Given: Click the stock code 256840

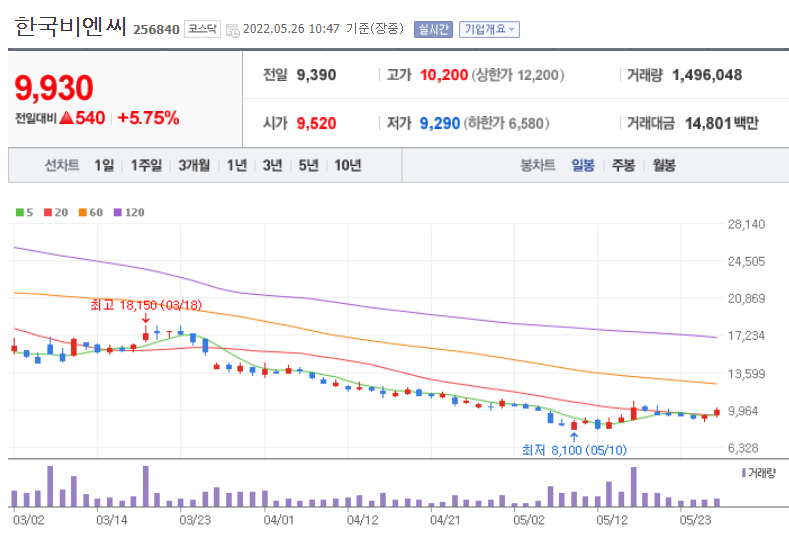Looking at the screenshot, I should (x=156, y=30).
